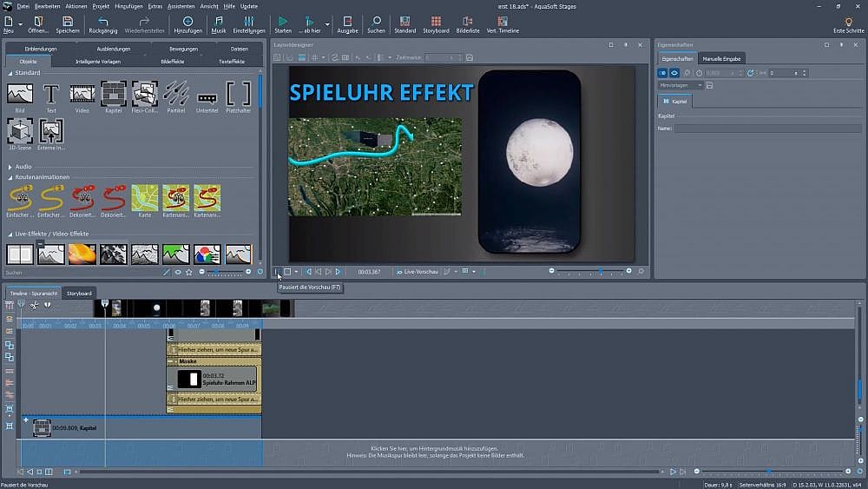Toggle Live-Vorschau in the Layoutdesigner
This screenshot has width=868, height=489.
coord(415,272)
